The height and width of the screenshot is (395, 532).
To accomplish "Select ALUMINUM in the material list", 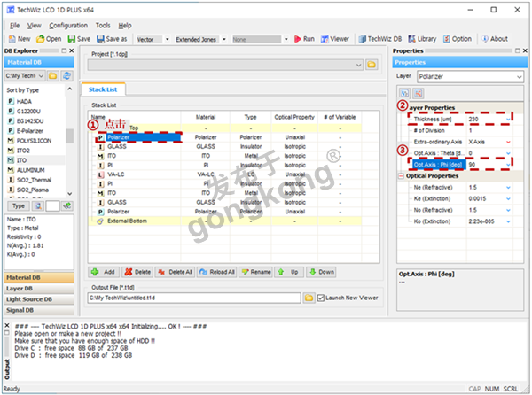I will (x=30, y=170).
